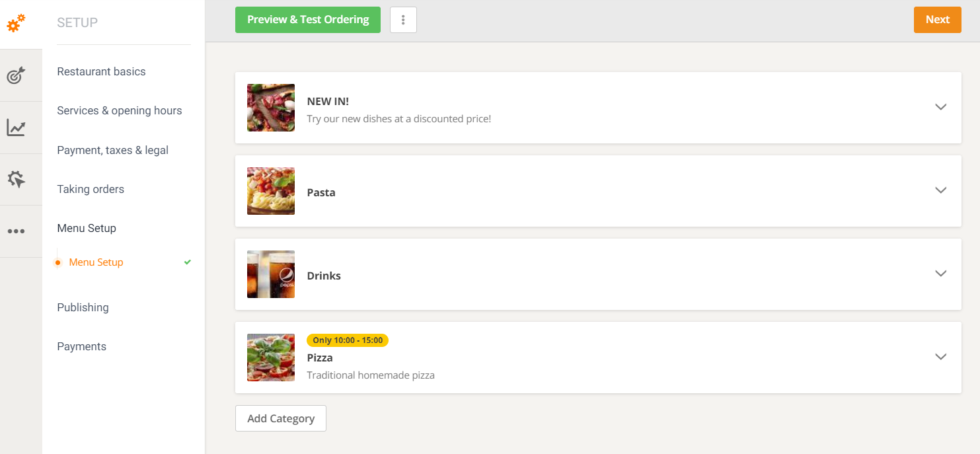
Task: Click the green checkmark beside Menu Setup
Action: pyautogui.click(x=187, y=262)
